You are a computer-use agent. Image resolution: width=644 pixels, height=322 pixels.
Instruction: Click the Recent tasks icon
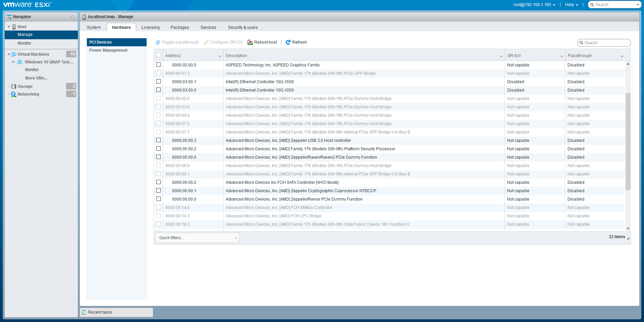[84, 312]
